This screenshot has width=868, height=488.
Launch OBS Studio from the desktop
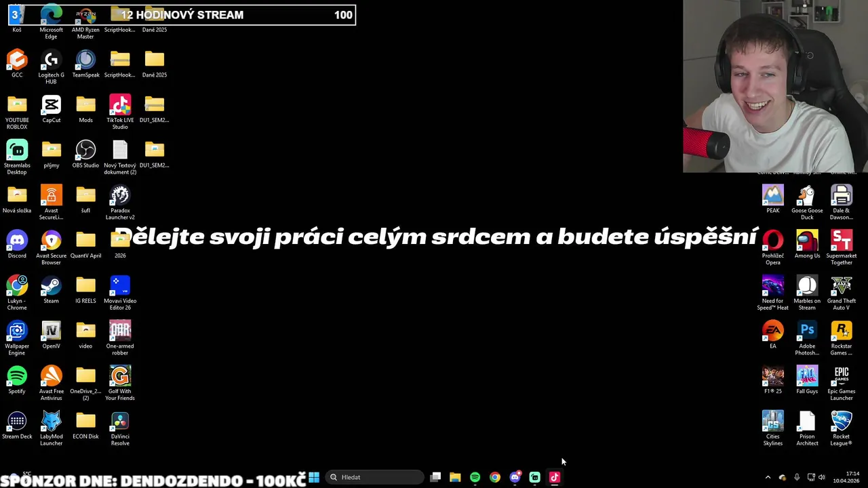pos(85,154)
